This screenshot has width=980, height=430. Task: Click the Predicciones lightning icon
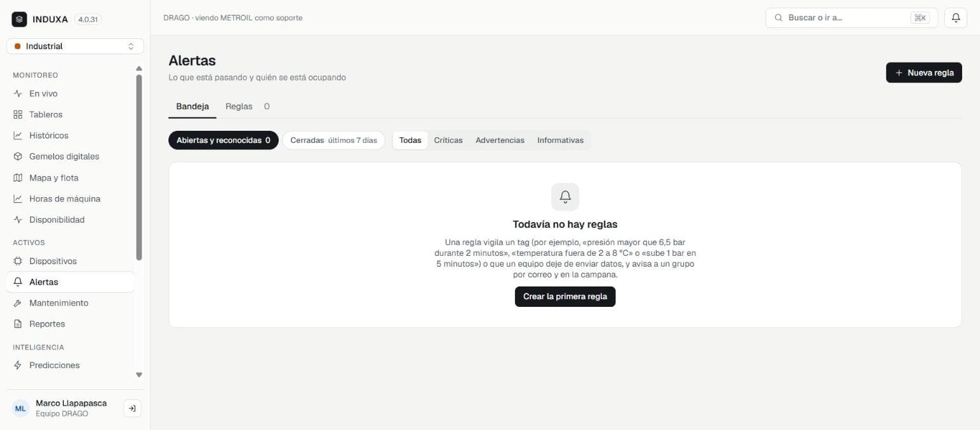tap(18, 366)
